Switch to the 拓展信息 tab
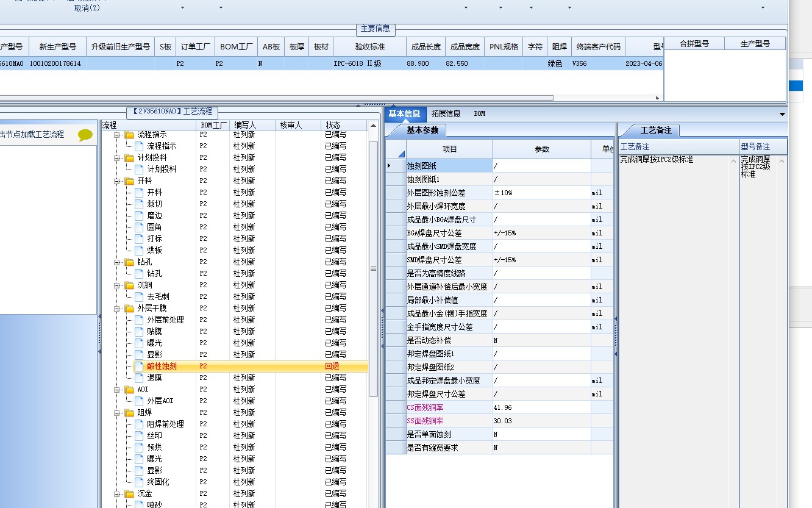 click(x=446, y=113)
